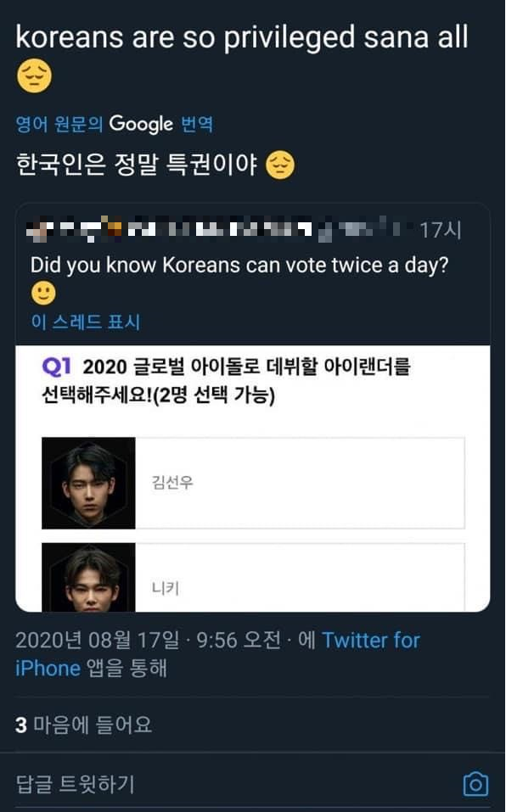Screen dimensions: 506x812
Task: Click the 17시 timestamp of quoted tweet
Action: (x=441, y=230)
